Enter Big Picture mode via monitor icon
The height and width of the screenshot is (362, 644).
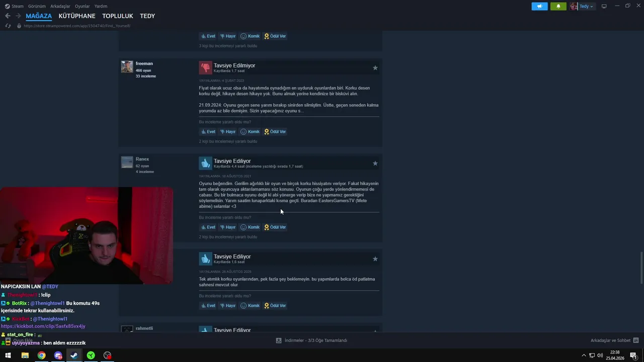[x=604, y=6]
